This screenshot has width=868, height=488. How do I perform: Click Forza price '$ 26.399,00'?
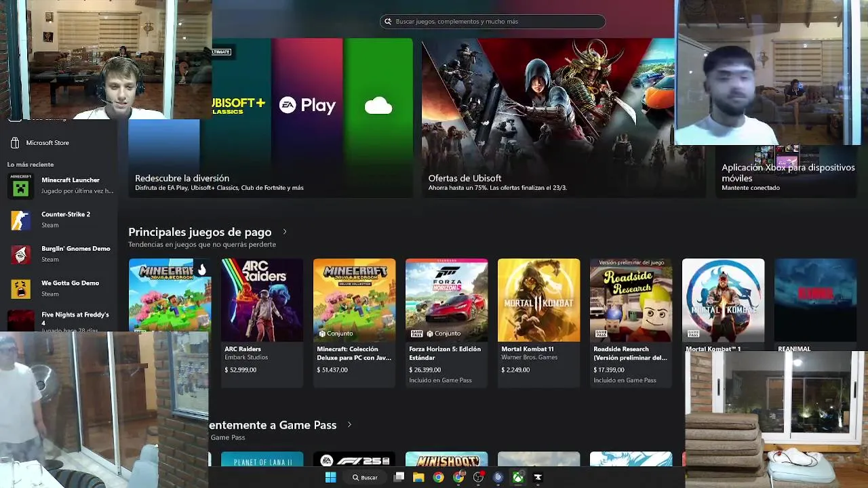click(425, 370)
